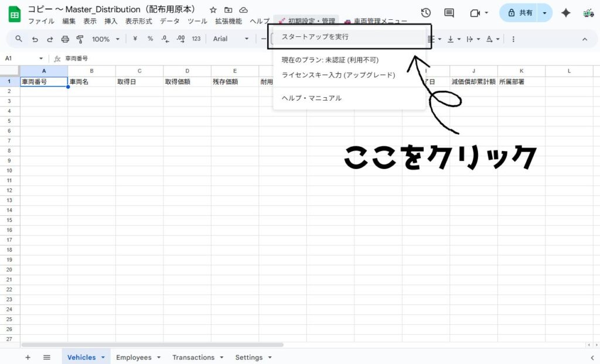The width and height of the screenshot is (600, 364).
Task: Open the zoom 100% dropdown
Action: click(x=105, y=39)
